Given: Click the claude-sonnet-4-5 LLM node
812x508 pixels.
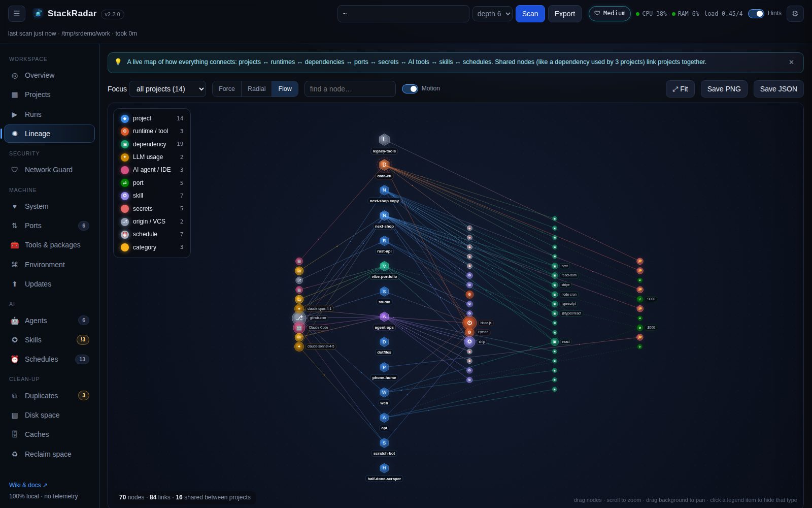Looking at the screenshot, I should click(299, 346).
